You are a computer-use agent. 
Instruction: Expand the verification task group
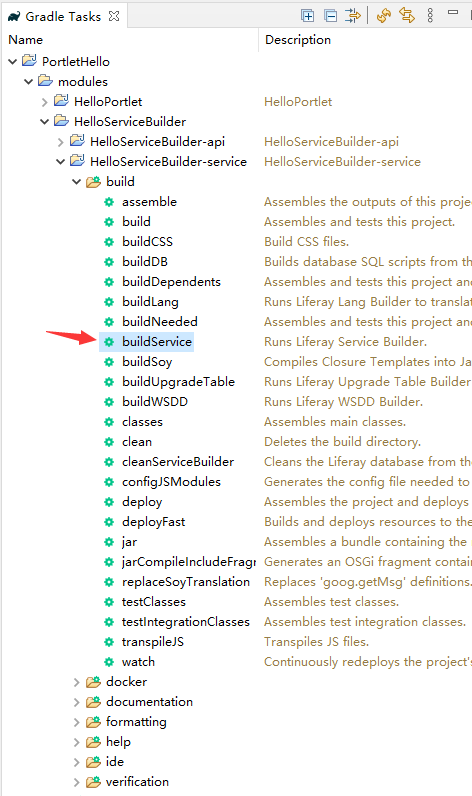pyautogui.click(x=77, y=782)
